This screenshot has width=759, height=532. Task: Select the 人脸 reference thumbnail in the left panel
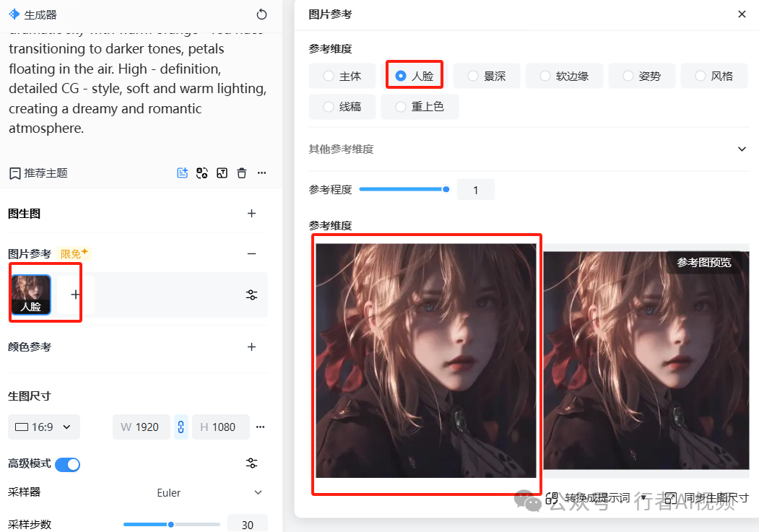pyautogui.click(x=31, y=295)
